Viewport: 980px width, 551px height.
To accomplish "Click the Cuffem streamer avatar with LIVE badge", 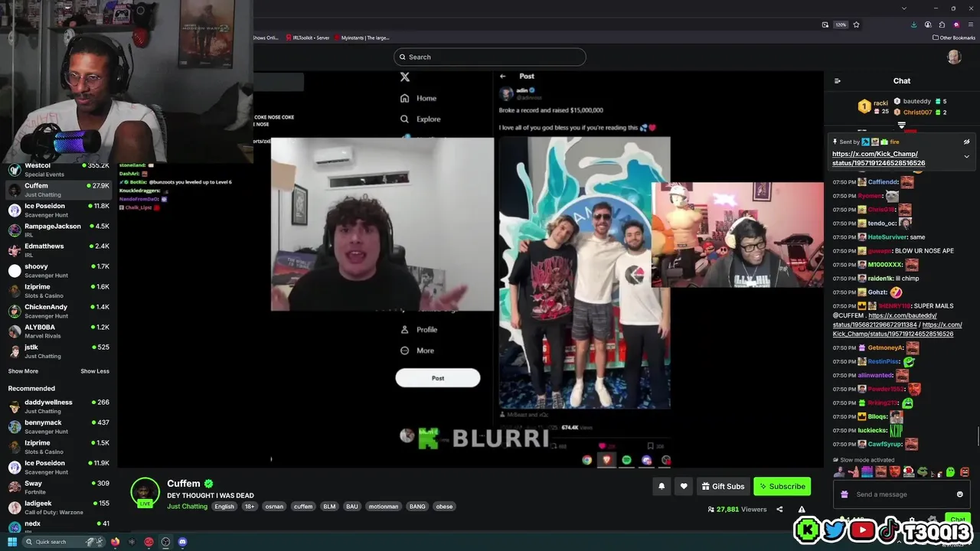I will tap(145, 492).
